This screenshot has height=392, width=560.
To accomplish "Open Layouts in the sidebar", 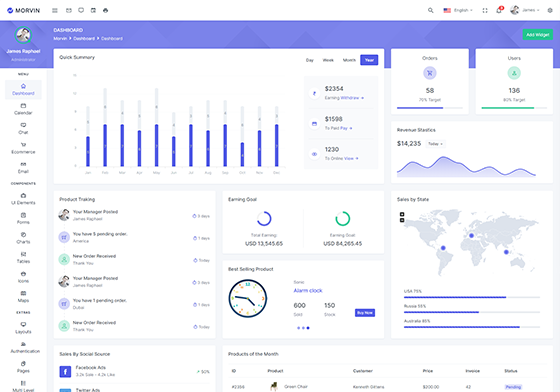I will point(23,328).
